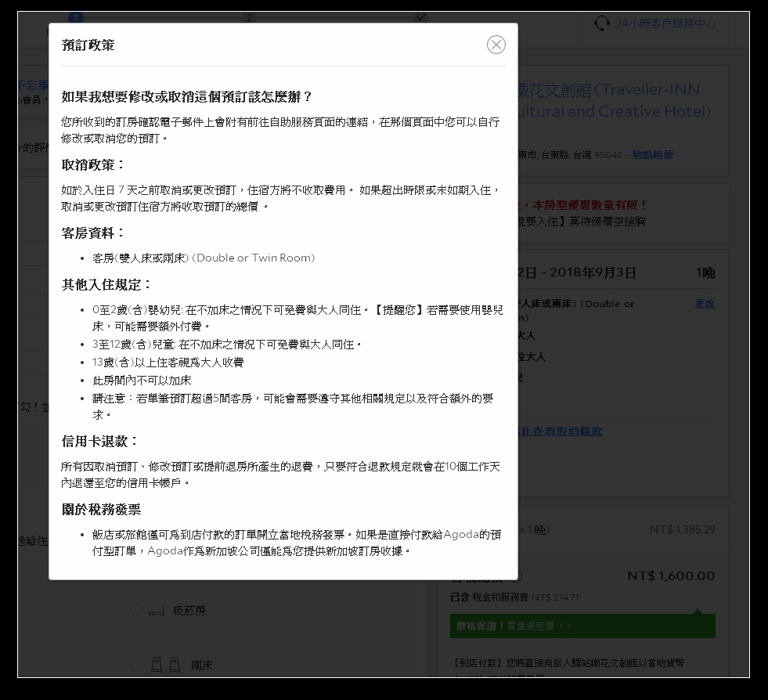Viewport: 768px width, 700px height.
Task: Click the 更改 link beside the room type
Action: (x=705, y=304)
